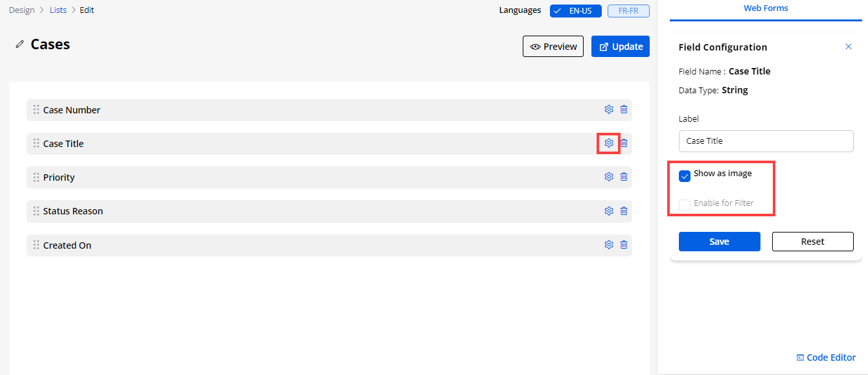This screenshot has width=868, height=375.
Task: Open the Code Editor link
Action: pyautogui.click(x=826, y=358)
